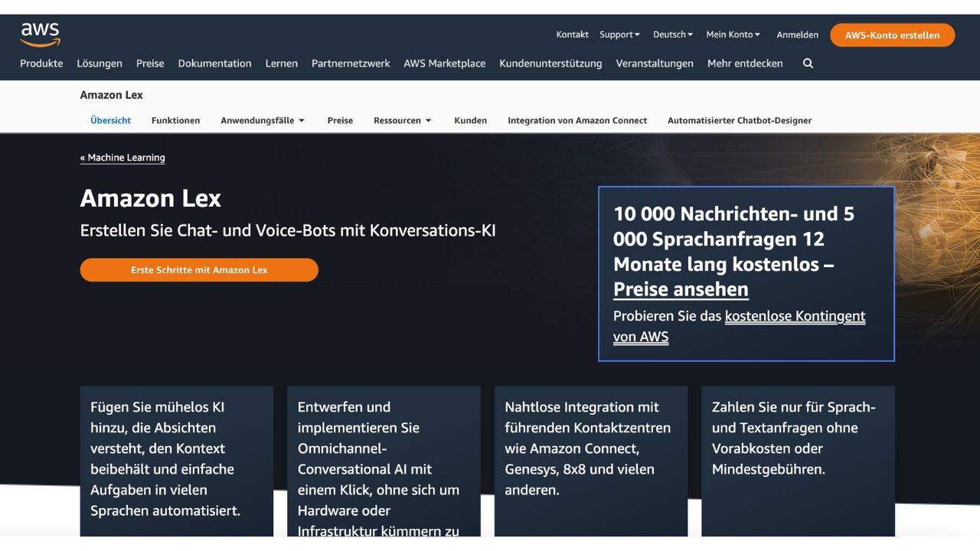Open the Mein Konto dropdown
980x551 pixels.
pyautogui.click(x=732, y=34)
